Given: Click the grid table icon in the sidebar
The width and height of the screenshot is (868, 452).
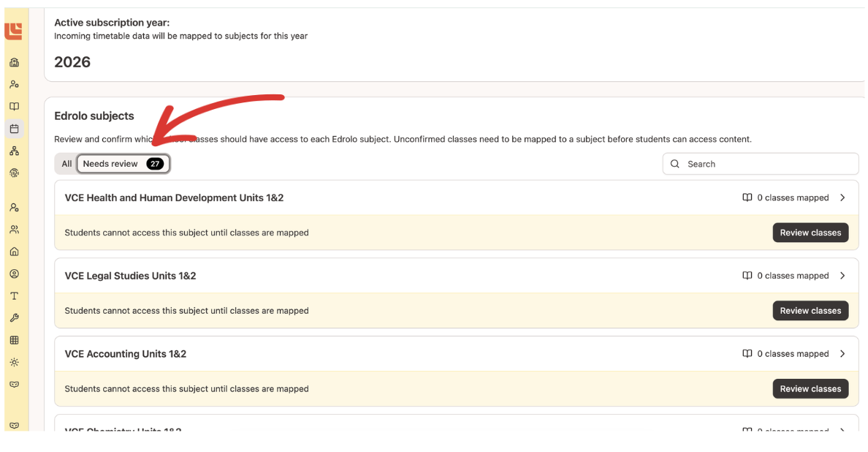Looking at the screenshot, I should [x=13, y=339].
